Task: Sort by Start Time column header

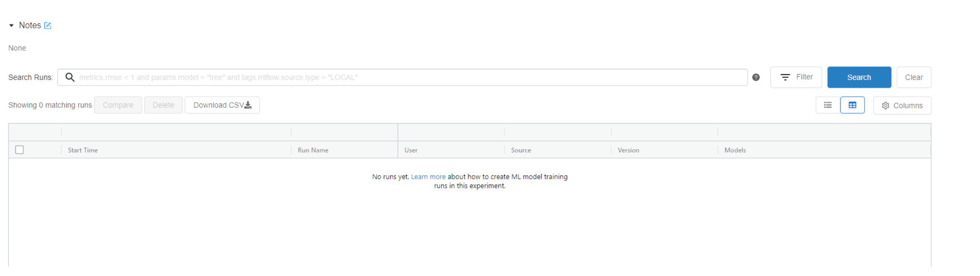Action: pos(83,150)
